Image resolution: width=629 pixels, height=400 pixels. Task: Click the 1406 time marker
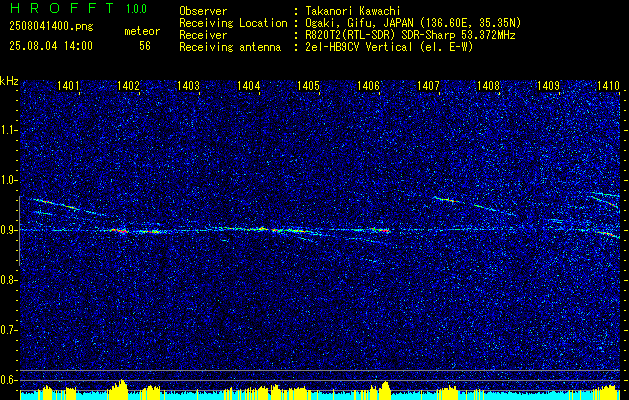[x=368, y=85]
